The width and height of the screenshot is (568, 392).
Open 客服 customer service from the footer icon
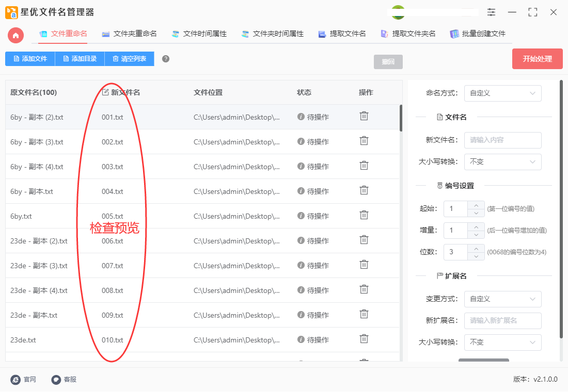pos(55,380)
